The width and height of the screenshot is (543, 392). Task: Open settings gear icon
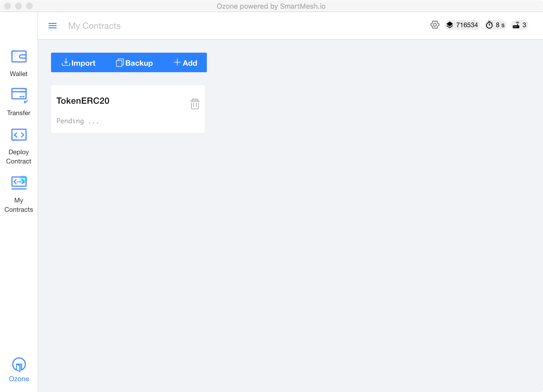435,25
